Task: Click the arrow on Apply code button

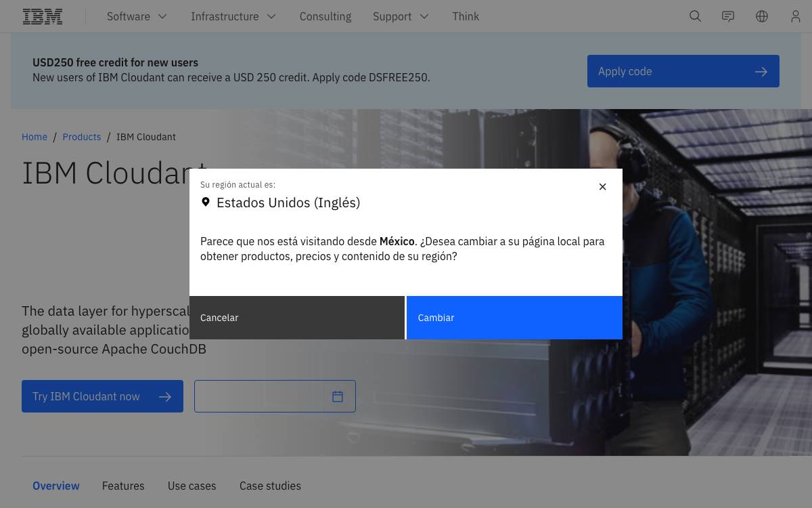Action: (x=761, y=71)
